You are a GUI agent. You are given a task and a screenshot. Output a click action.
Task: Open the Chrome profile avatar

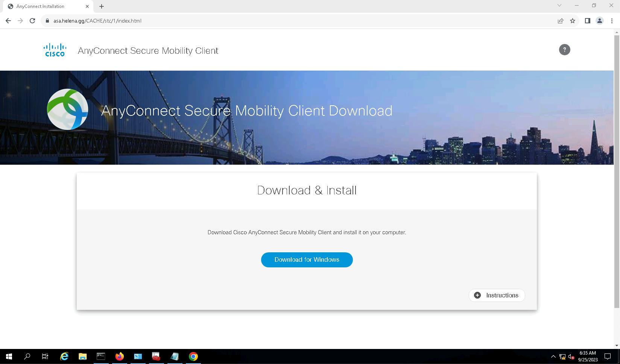click(600, 21)
